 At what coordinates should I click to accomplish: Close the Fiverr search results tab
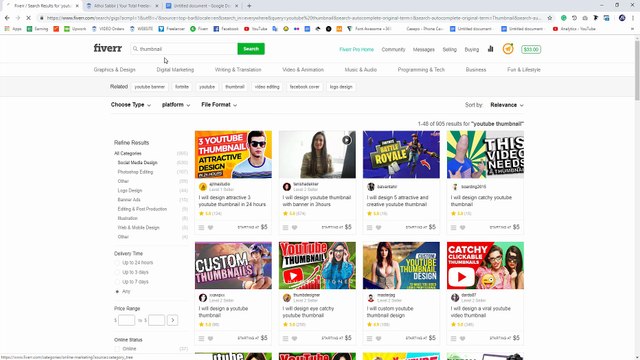[x=77, y=6]
